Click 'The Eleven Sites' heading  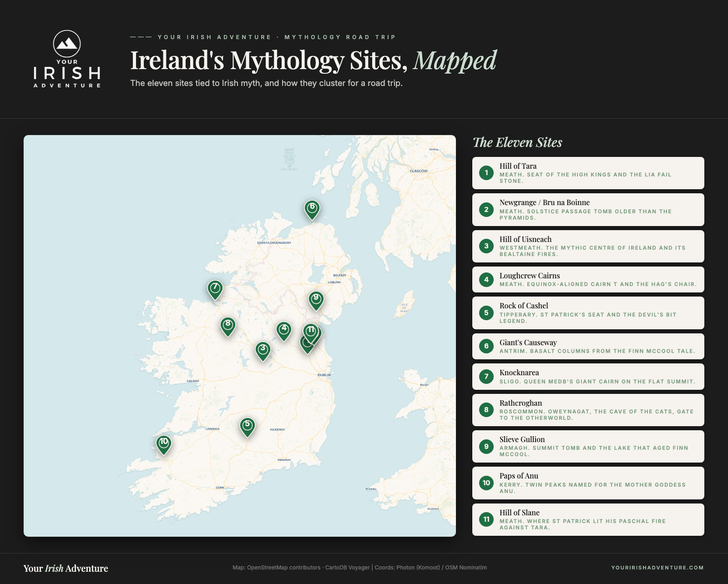point(517,142)
